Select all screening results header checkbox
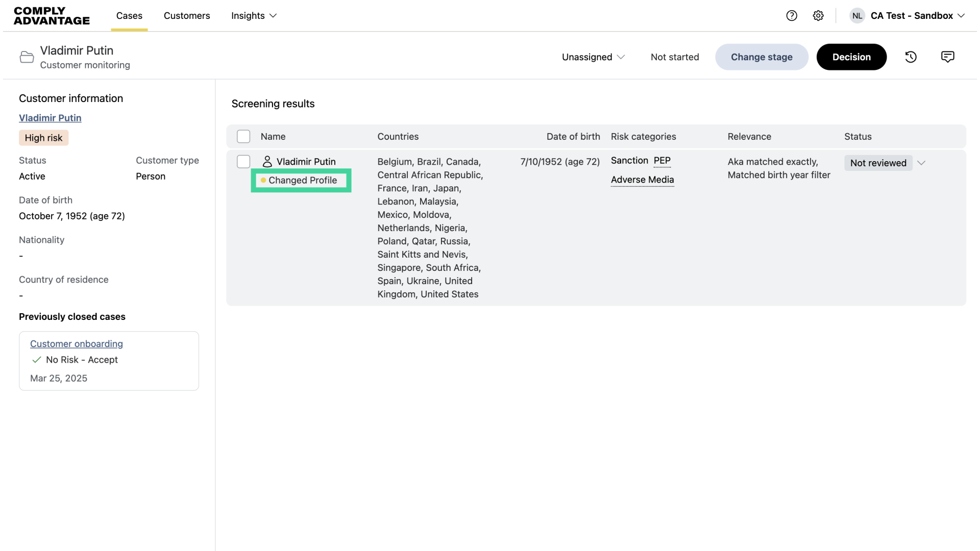The width and height of the screenshot is (980, 551). [243, 137]
